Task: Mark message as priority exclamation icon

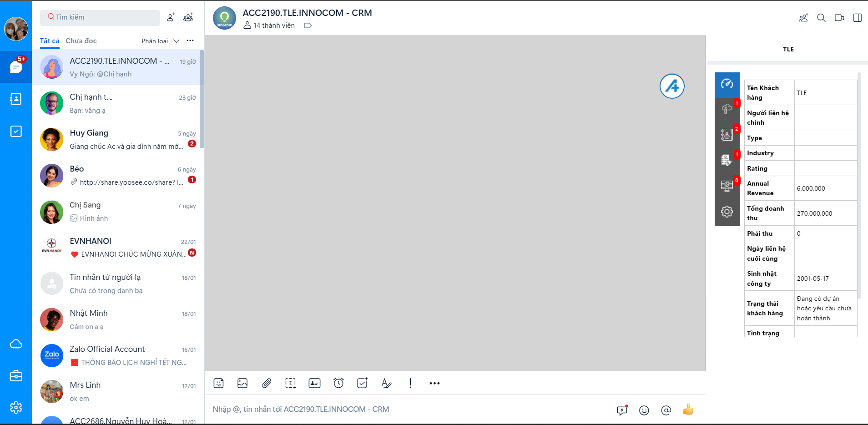Action: (x=410, y=383)
